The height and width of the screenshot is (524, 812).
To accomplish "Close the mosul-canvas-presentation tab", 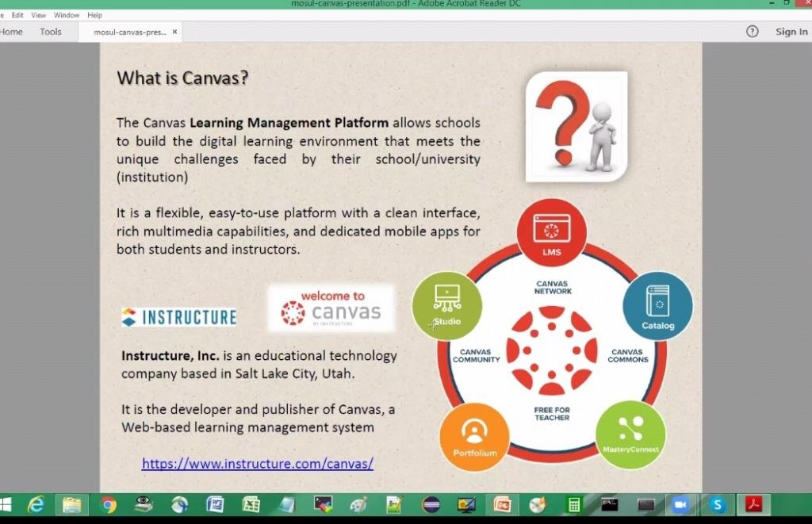I will coord(175,33).
